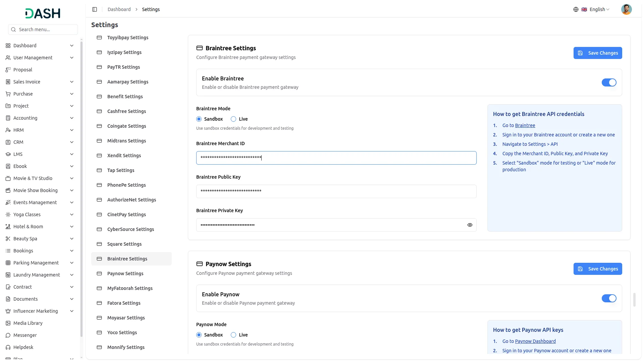Click the Search menu field
This screenshot has height=362, width=644.
point(43,29)
